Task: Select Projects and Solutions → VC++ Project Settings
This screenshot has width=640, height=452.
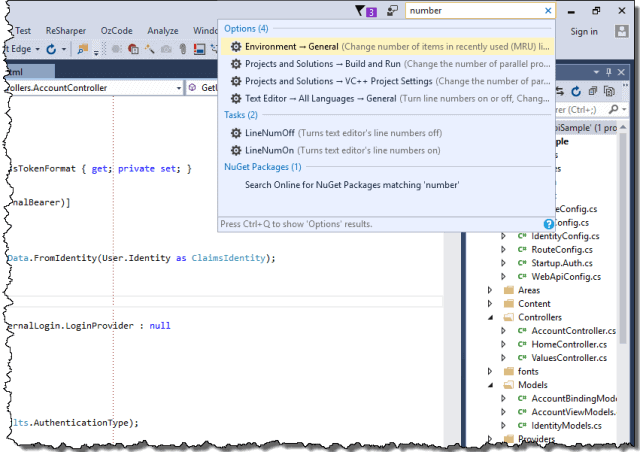Action: [387, 81]
